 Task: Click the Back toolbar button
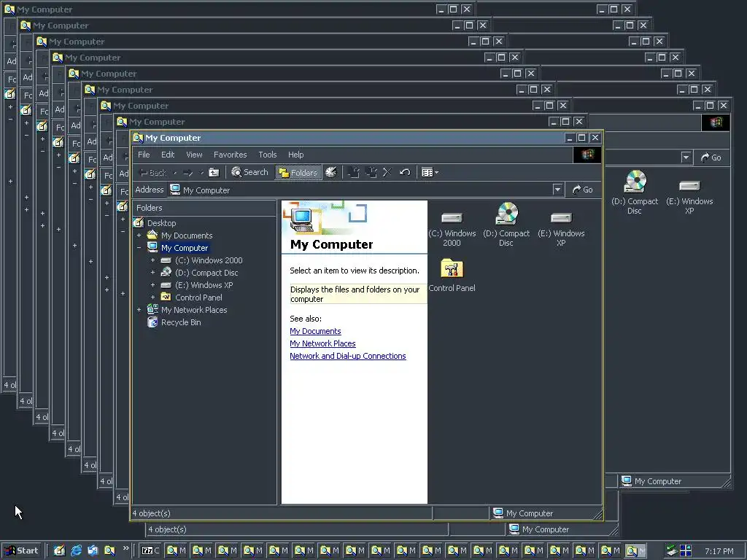[152, 172]
